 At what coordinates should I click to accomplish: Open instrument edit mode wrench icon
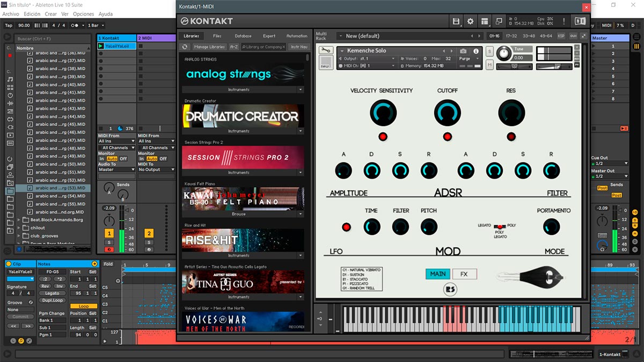click(326, 50)
